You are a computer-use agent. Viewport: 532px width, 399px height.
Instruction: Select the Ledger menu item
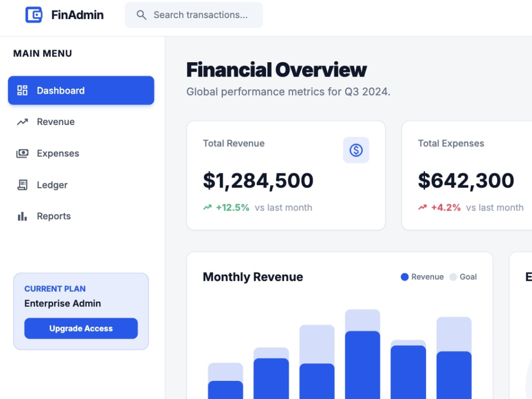pyautogui.click(x=81, y=185)
